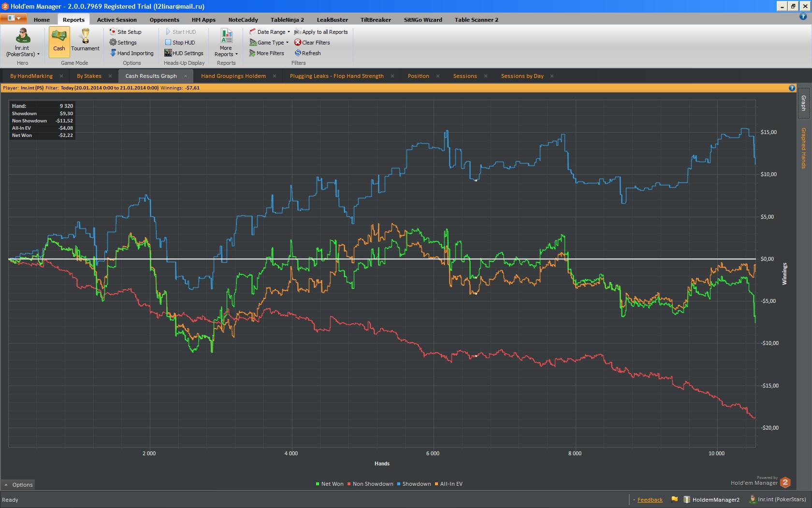Expand the Options panel at bottom left

click(18, 485)
